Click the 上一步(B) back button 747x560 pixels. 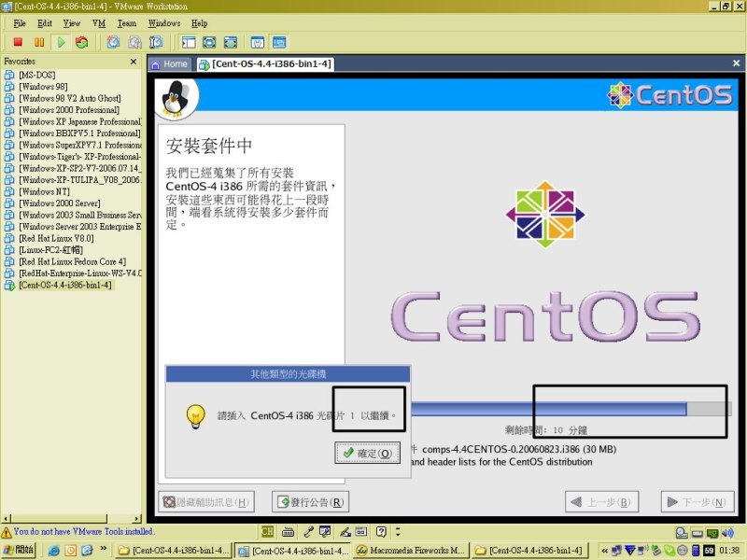[601, 502]
